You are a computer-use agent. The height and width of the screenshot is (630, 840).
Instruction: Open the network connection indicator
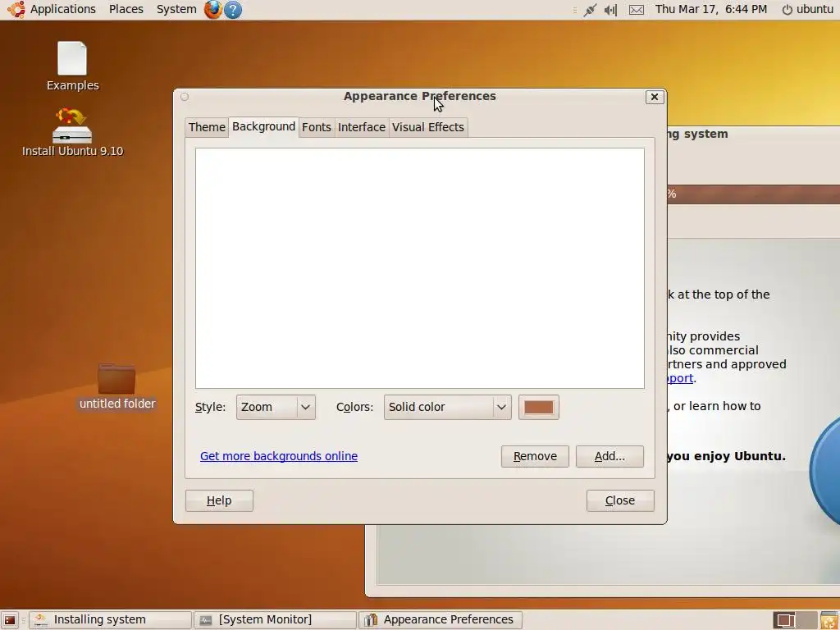(590, 10)
